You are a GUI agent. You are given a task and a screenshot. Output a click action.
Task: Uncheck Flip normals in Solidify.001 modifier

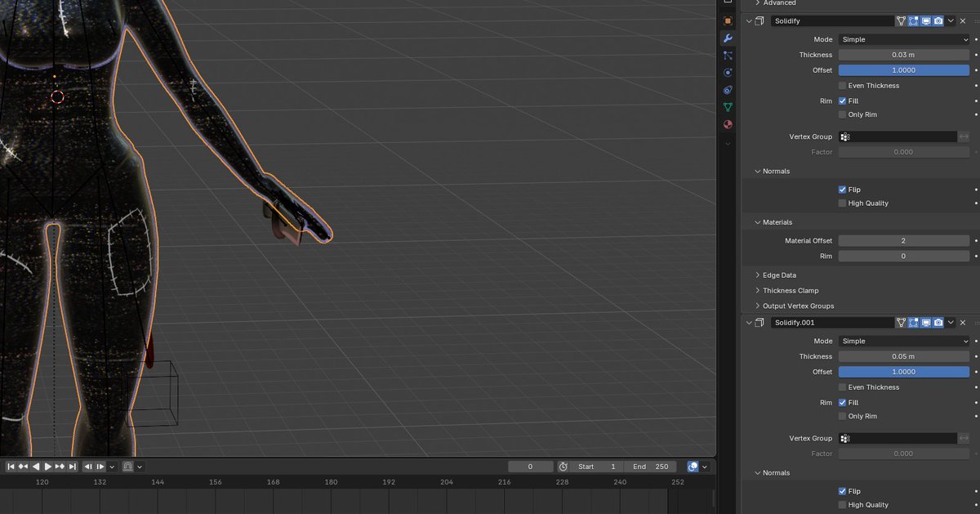point(842,491)
